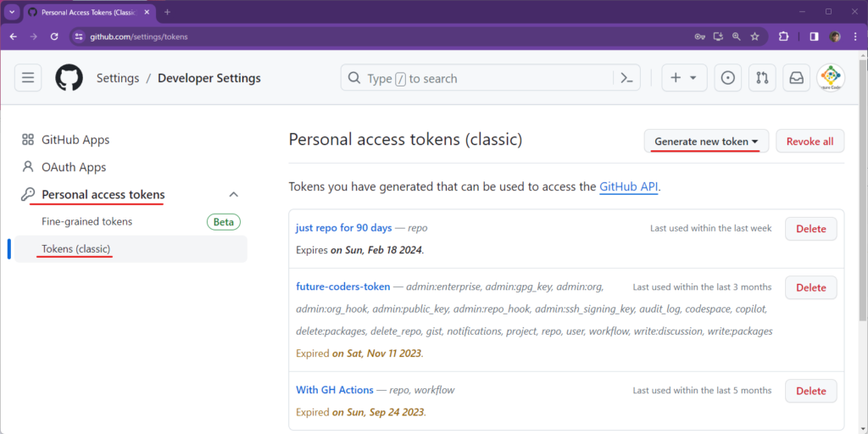Click the install app icon in address bar
868x434 pixels.
coord(719,36)
